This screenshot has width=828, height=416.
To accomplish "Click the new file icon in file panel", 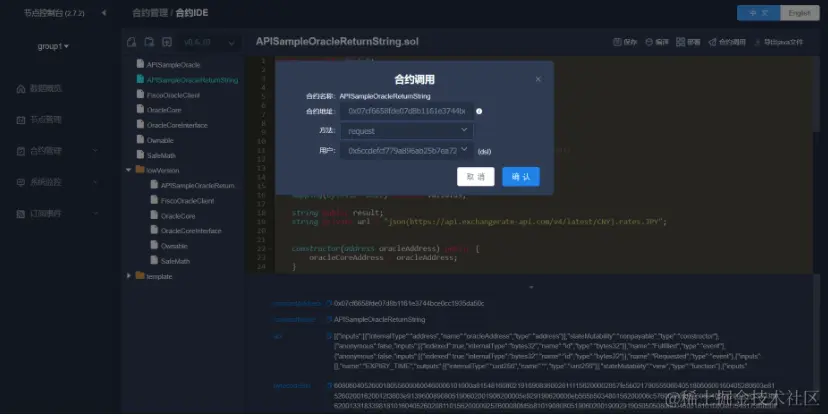I will point(131,42).
